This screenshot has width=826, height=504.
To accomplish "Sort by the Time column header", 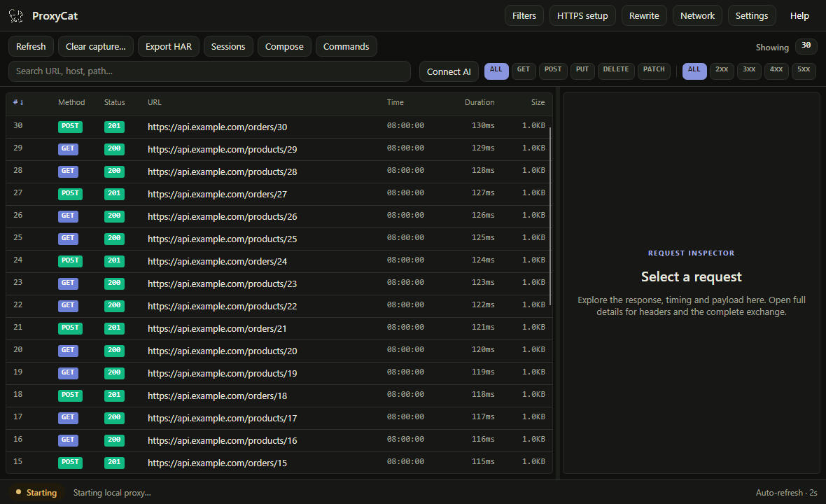I will (x=395, y=102).
